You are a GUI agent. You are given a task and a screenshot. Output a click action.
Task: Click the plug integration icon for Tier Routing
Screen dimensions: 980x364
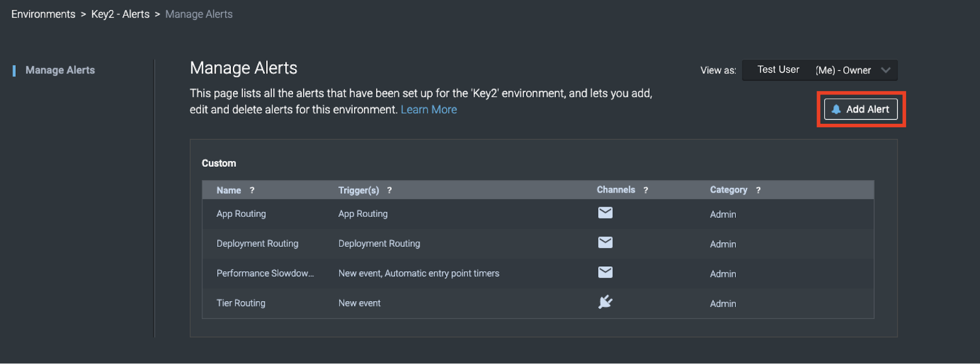tap(605, 302)
